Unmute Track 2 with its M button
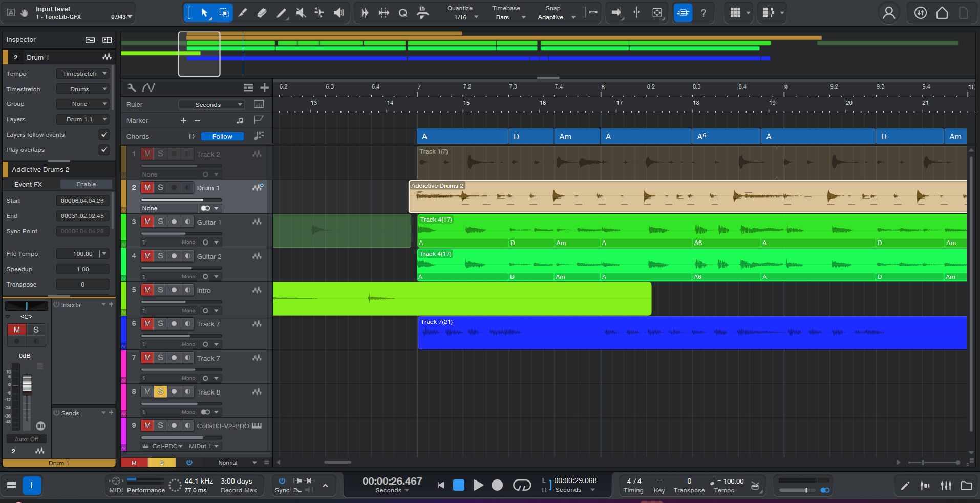This screenshot has width=980, height=503. tap(147, 154)
